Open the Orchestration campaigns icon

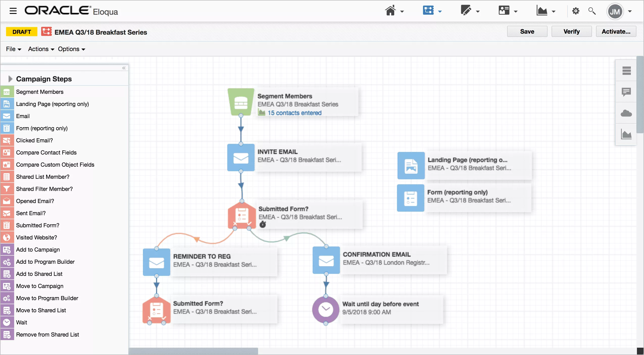click(x=428, y=11)
